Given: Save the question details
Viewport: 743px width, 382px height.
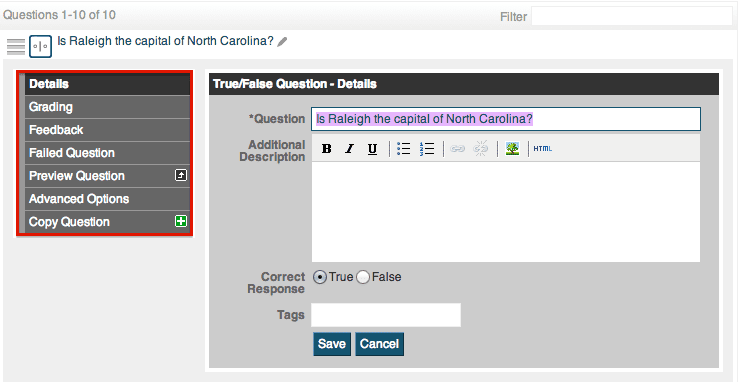Looking at the screenshot, I should point(332,344).
